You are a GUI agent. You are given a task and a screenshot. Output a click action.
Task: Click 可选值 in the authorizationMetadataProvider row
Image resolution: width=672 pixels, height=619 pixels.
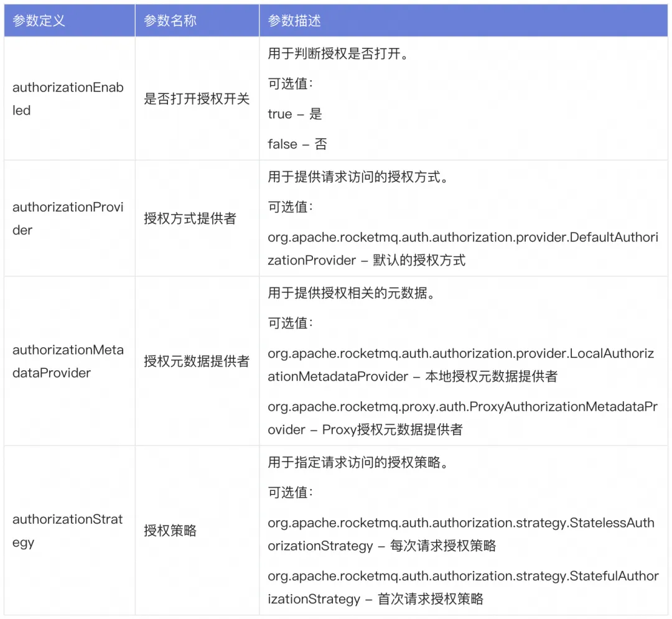[291, 323]
